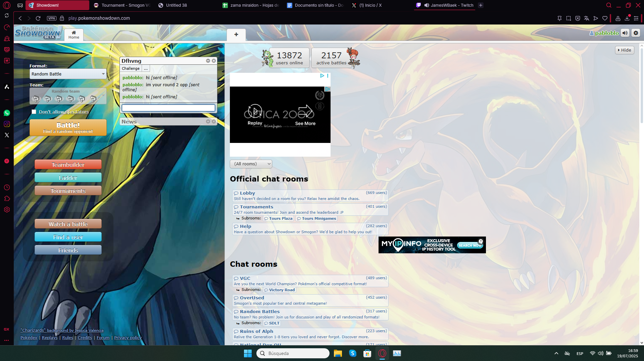This screenshot has height=361, width=644.
Task: Open the ... menu in Dfhvng chat
Action: pyautogui.click(x=146, y=68)
